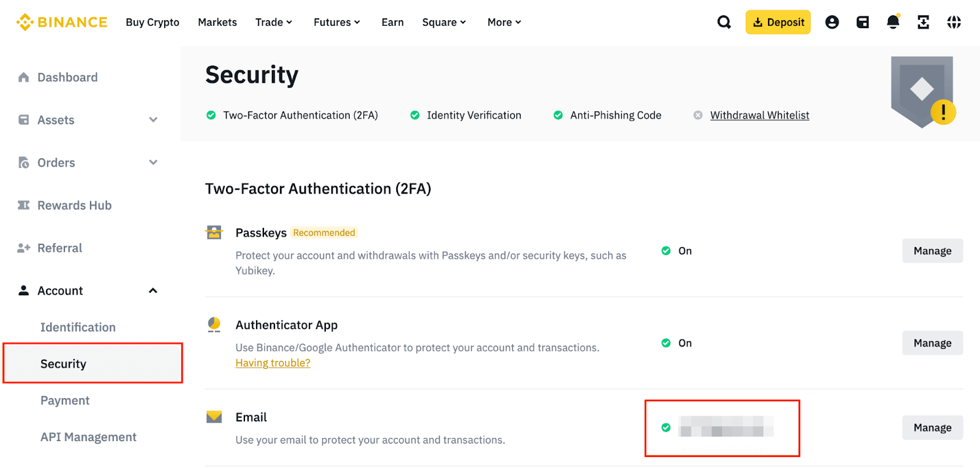
Task: Open the Withdrawal Whitelist link
Action: [759, 115]
